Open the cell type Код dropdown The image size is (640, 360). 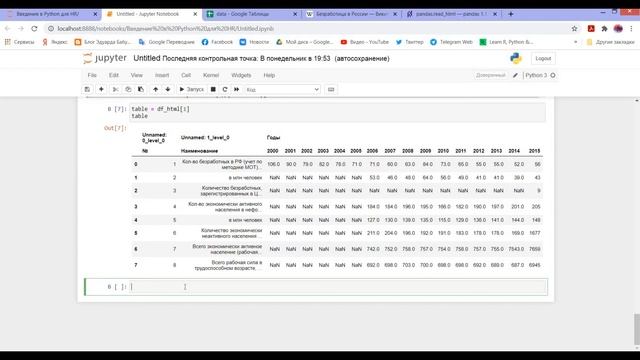282,89
